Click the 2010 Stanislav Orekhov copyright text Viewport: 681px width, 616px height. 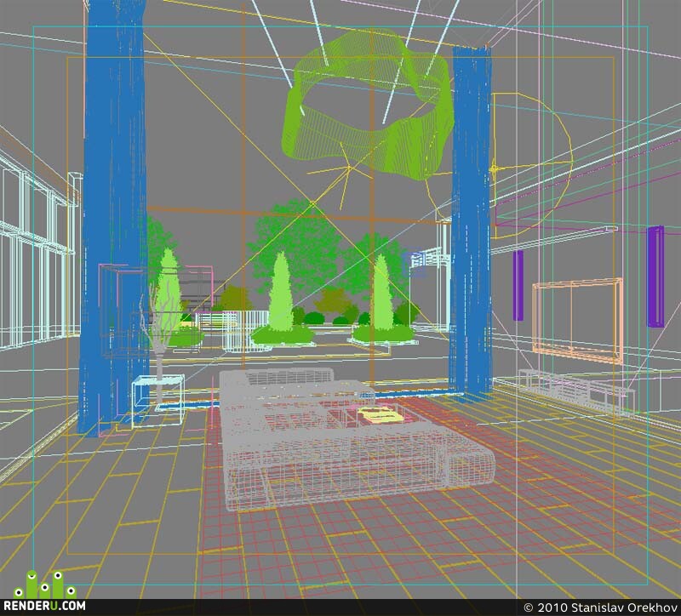pos(601,607)
